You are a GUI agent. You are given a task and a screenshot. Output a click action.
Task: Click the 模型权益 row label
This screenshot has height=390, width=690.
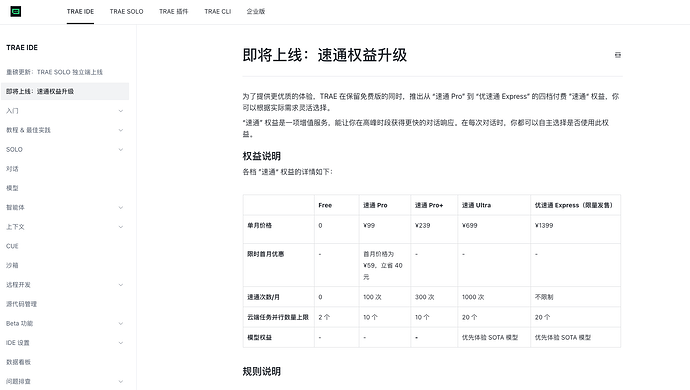tap(260, 338)
